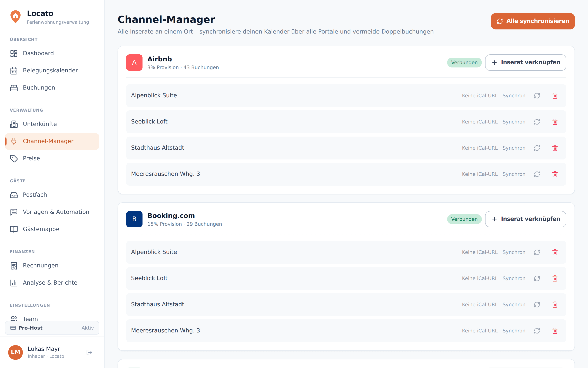Image resolution: width=588 pixels, height=368 pixels.
Task: Sync Booking.com Seeblick Loft listing
Action: pyautogui.click(x=537, y=278)
